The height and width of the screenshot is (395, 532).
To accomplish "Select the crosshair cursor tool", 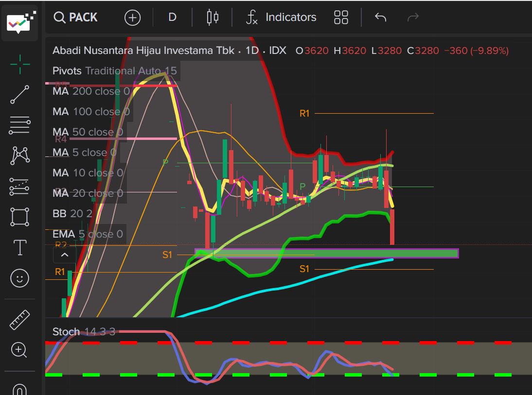I will (19, 64).
